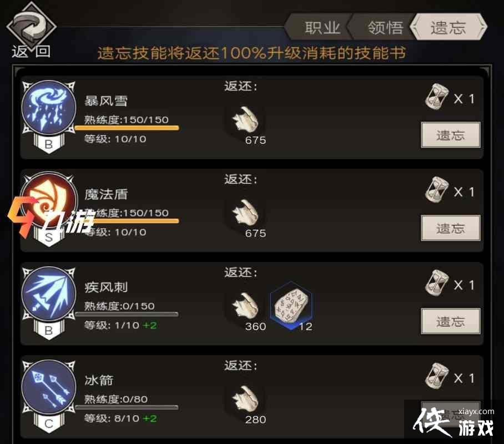The image size is (504, 444).
Task: Tap the hourglass cost icon in 暴风雪 row
Action: click(437, 97)
